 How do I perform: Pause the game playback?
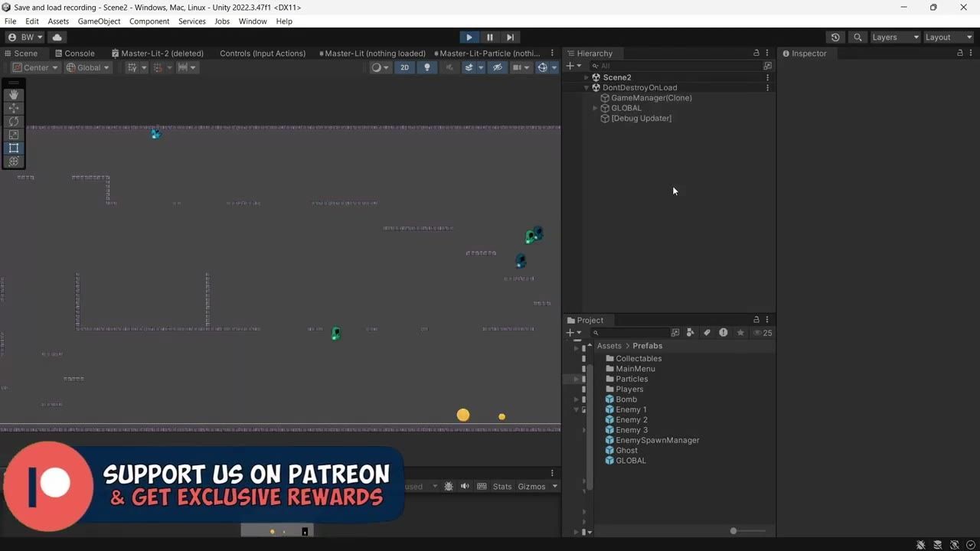[490, 37]
